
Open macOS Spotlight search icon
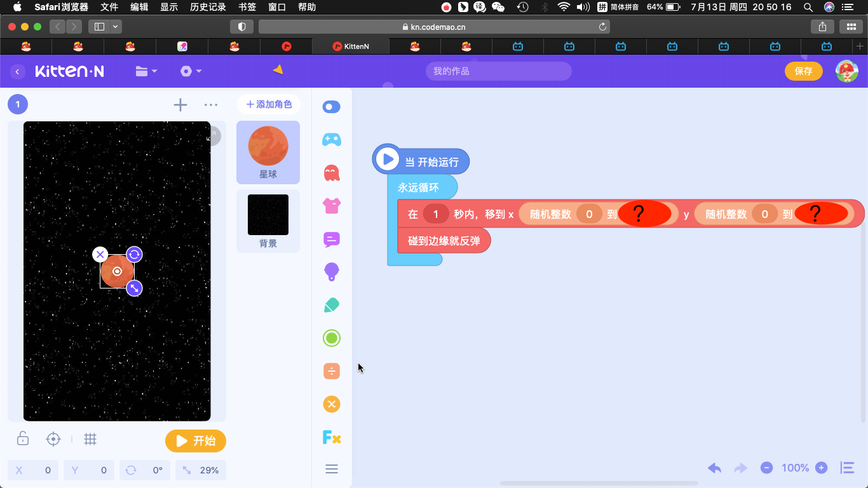(808, 7)
